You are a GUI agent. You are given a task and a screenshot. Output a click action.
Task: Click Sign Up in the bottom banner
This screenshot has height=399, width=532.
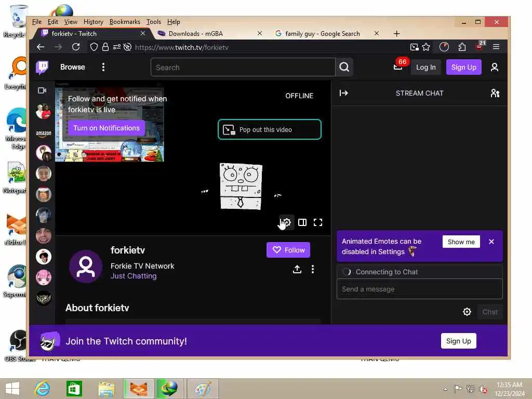[x=458, y=341]
